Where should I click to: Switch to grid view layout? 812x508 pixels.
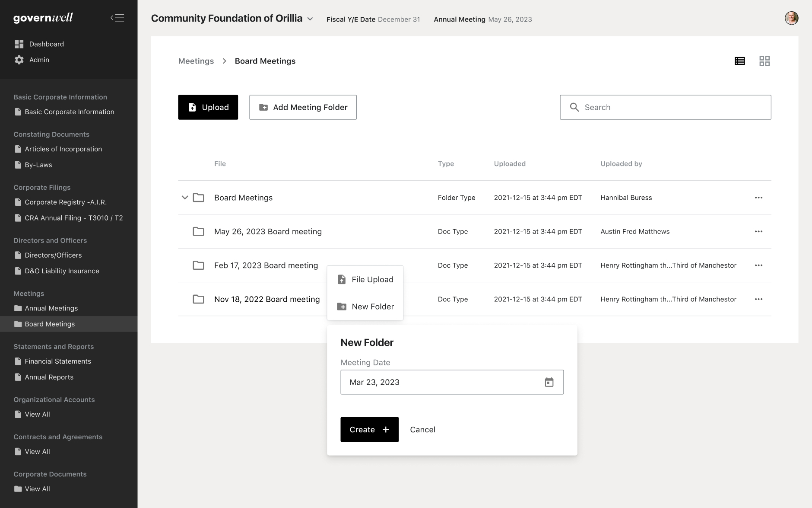(x=764, y=61)
